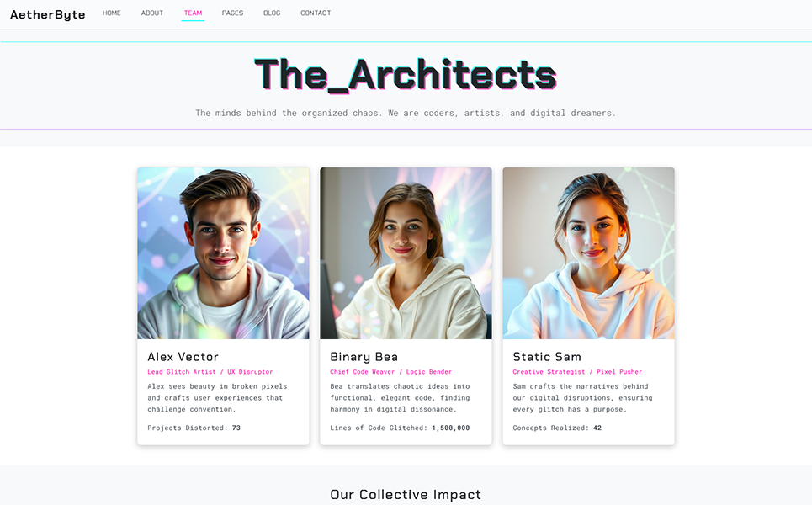The height and width of the screenshot is (505, 812).
Task: Click Static Sam's portrait photo
Action: (x=589, y=253)
